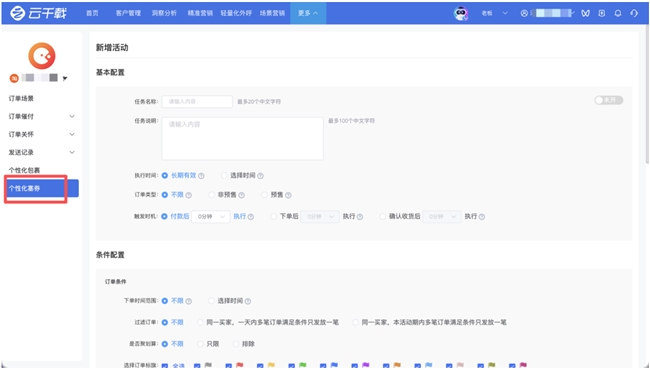Click the W-shaped icon in header
The height and width of the screenshot is (370, 650).
[x=585, y=13]
